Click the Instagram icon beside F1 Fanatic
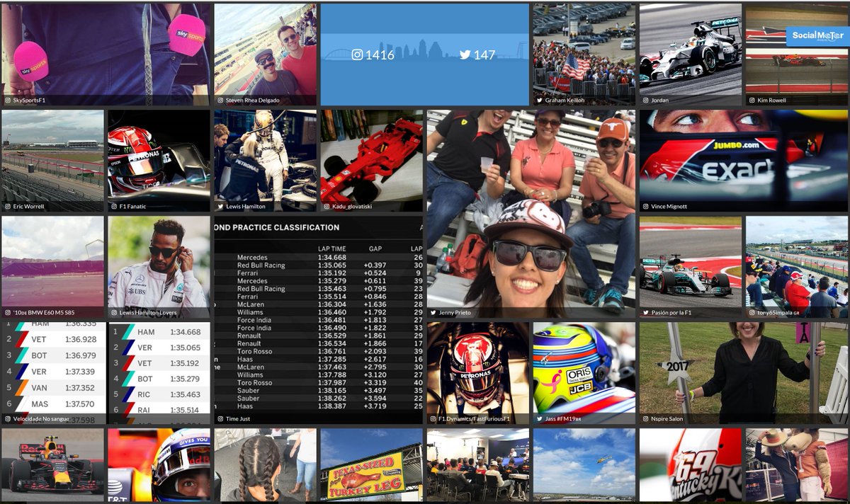The image size is (850, 504). [114, 207]
